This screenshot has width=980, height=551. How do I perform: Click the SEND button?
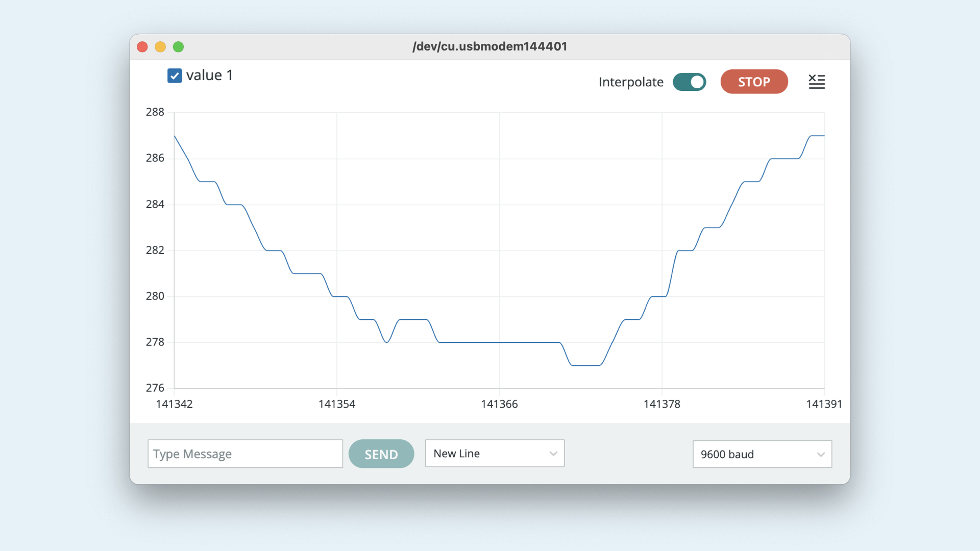coord(381,454)
